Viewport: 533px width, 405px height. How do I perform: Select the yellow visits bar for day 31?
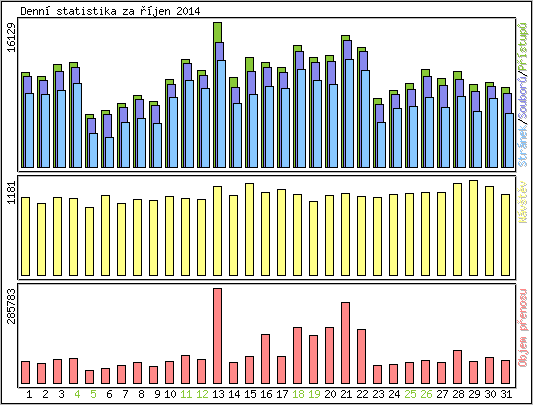click(x=505, y=235)
